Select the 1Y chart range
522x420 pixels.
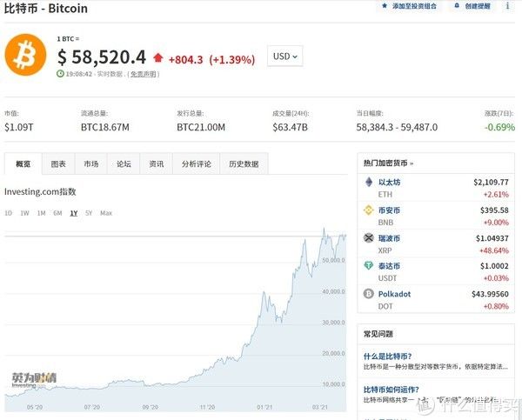(x=74, y=213)
